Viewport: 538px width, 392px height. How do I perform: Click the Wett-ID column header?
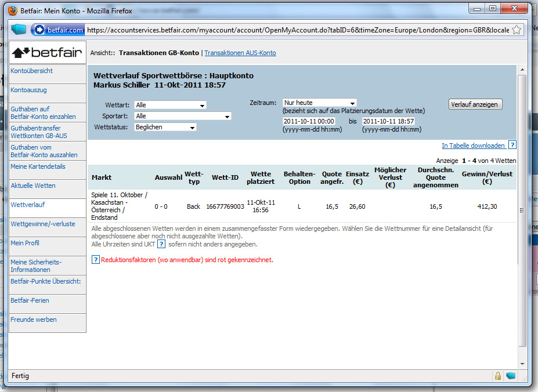pos(225,177)
